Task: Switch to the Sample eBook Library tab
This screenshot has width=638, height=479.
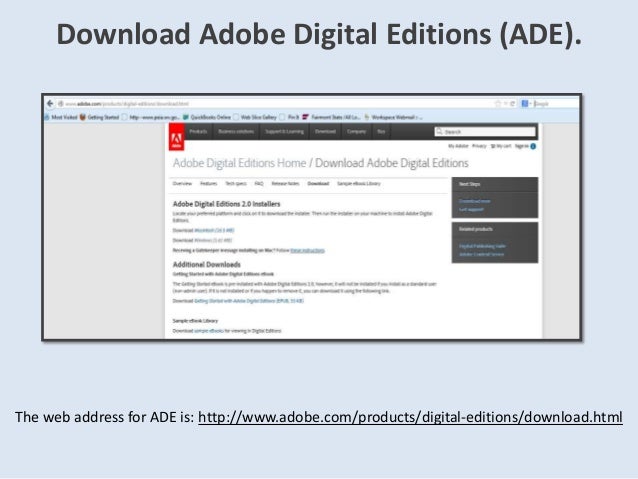Action: [358, 184]
